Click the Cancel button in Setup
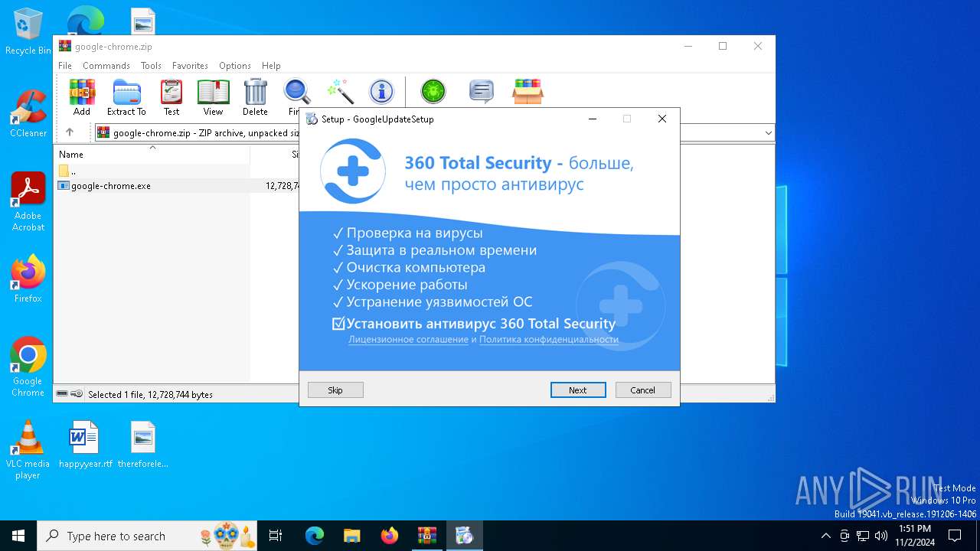This screenshot has height=551, width=980. coord(643,390)
